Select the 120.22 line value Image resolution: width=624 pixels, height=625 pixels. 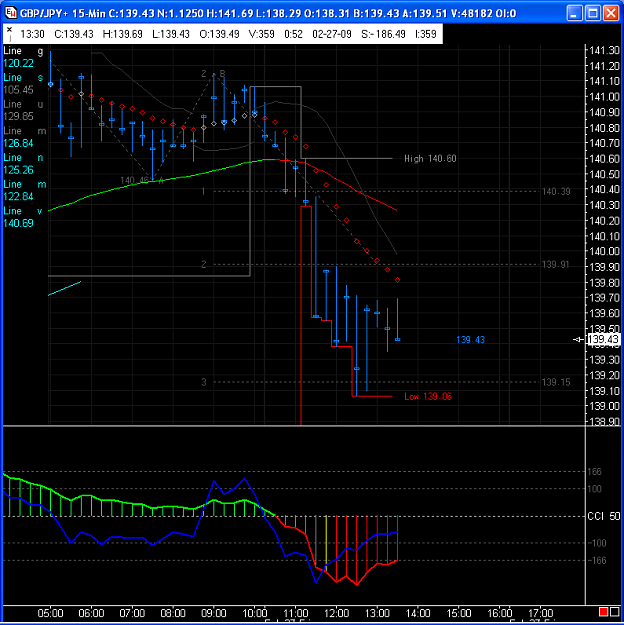coord(18,63)
